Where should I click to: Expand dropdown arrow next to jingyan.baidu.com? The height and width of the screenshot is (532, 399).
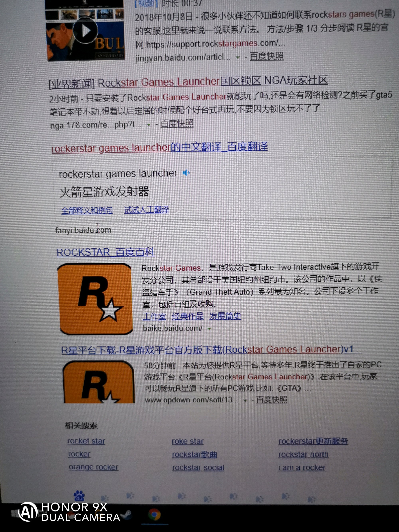tap(238, 58)
